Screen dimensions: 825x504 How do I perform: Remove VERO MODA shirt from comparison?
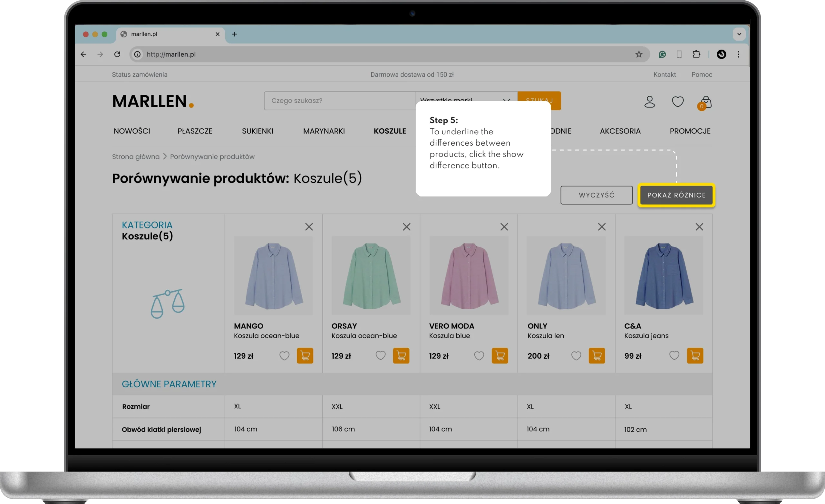pos(504,227)
